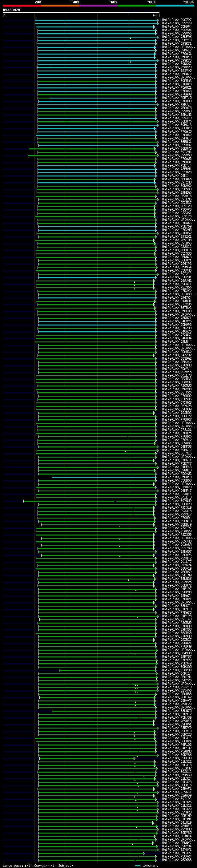The image size is (197, 868).
Task: Select hit label UniRef100_A5BTJ5
Action: (177, 98)
